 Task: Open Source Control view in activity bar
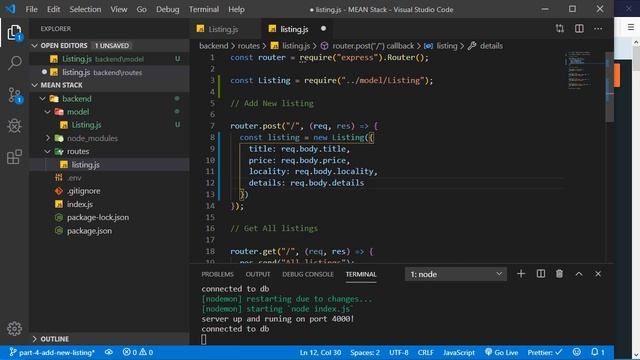(14, 95)
